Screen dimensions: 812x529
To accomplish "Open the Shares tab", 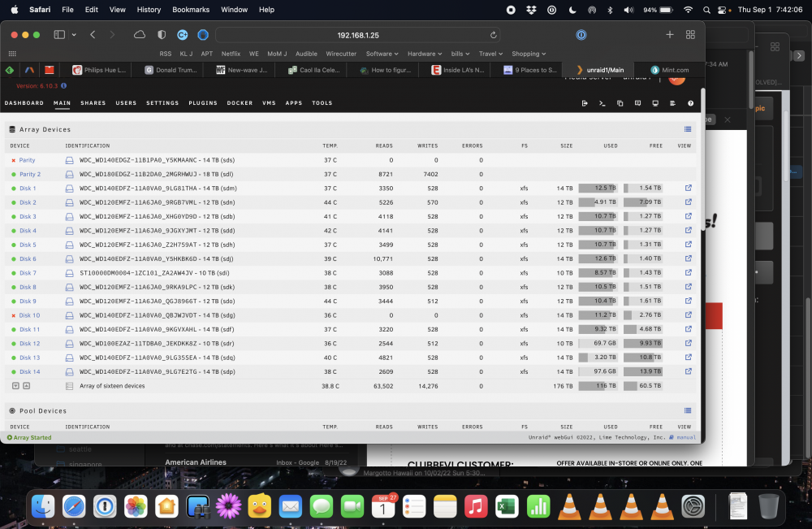I will tap(93, 103).
